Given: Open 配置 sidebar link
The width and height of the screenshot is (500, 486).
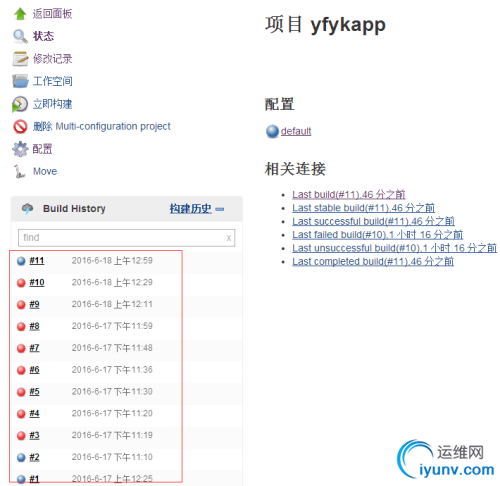Looking at the screenshot, I should click(42, 149).
